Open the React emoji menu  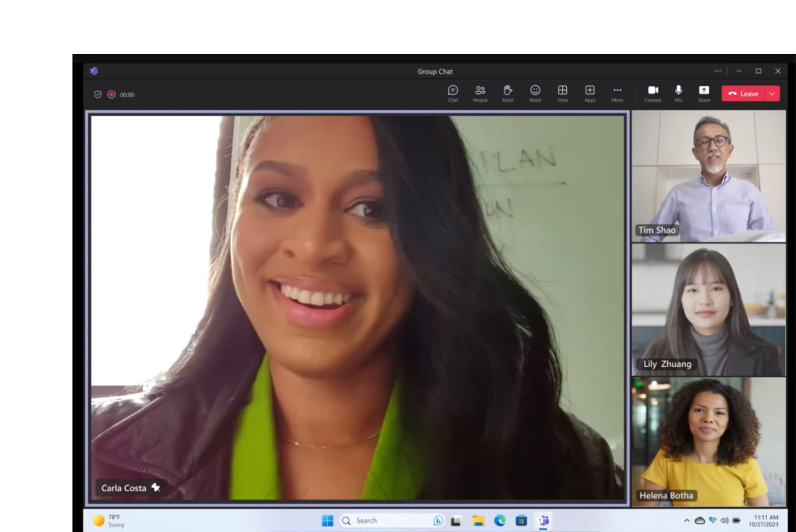coord(535,93)
